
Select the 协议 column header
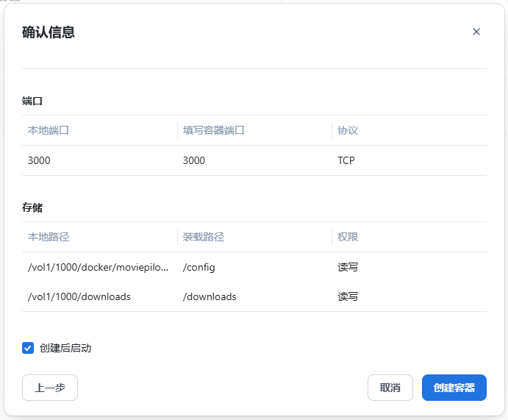[x=348, y=130]
